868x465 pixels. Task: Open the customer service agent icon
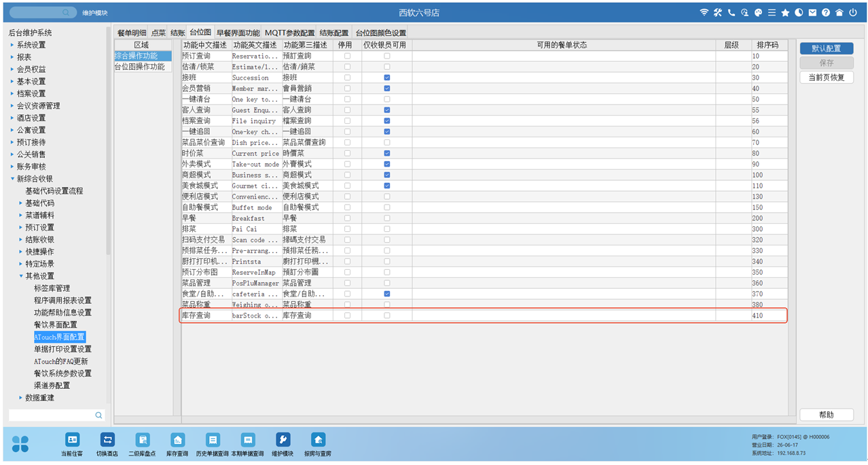(745, 12)
